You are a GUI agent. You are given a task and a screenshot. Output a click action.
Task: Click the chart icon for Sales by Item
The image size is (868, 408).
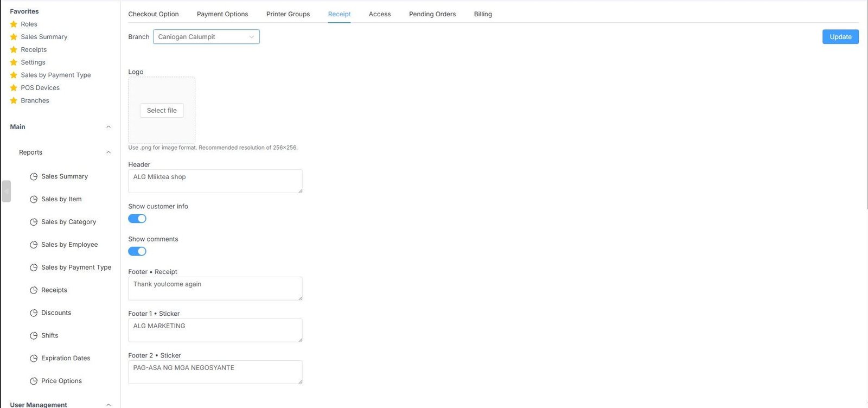tap(34, 199)
